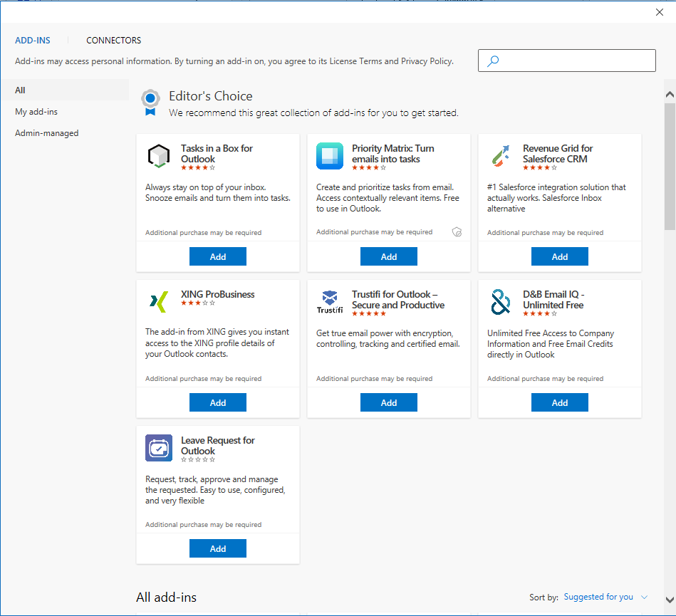Click the star rating for Trustifi for Outlook

coord(369,314)
